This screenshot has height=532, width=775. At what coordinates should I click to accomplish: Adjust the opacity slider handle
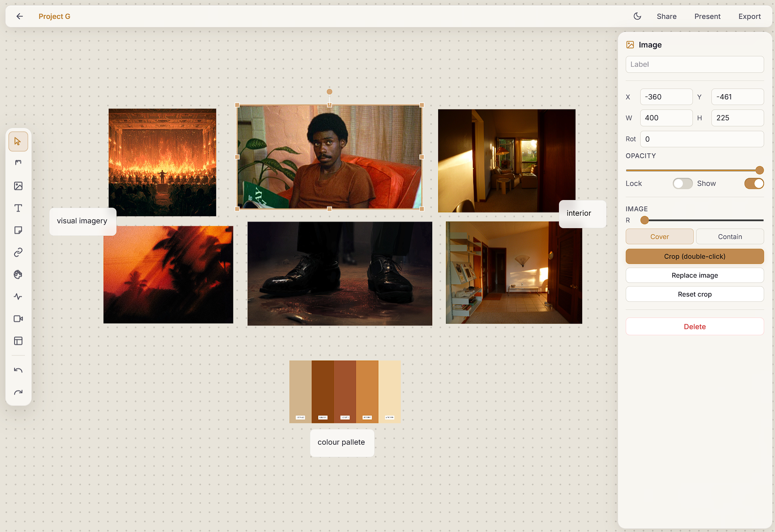(x=759, y=170)
